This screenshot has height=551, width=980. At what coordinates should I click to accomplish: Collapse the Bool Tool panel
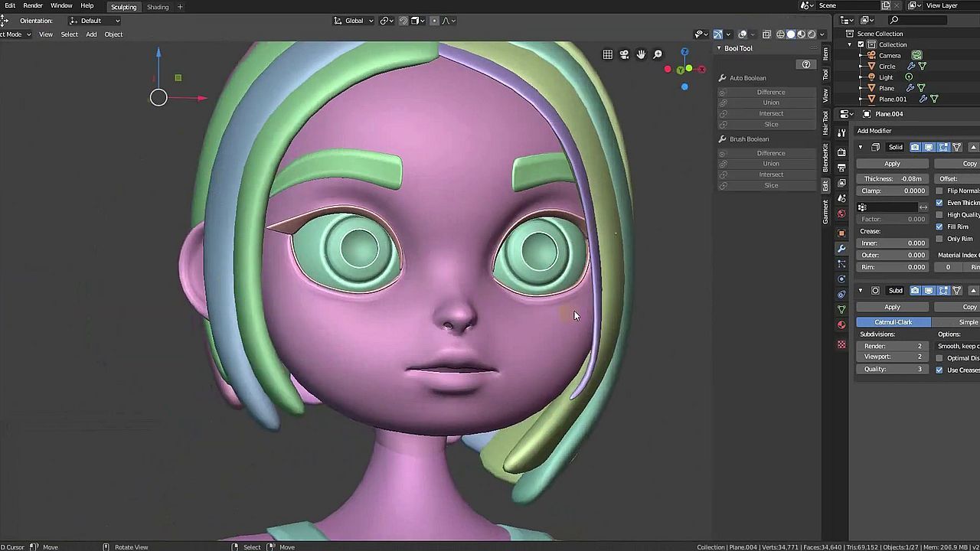720,48
